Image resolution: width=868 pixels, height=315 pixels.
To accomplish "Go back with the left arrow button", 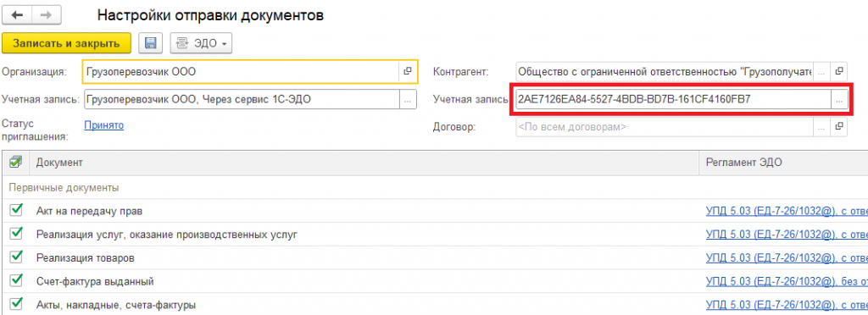I will point(17,15).
